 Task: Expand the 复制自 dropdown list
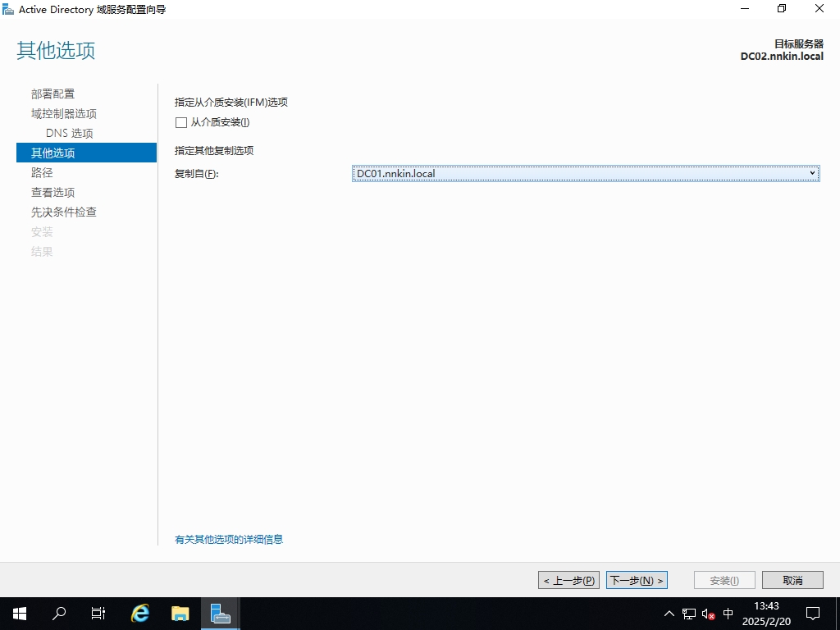coord(812,173)
